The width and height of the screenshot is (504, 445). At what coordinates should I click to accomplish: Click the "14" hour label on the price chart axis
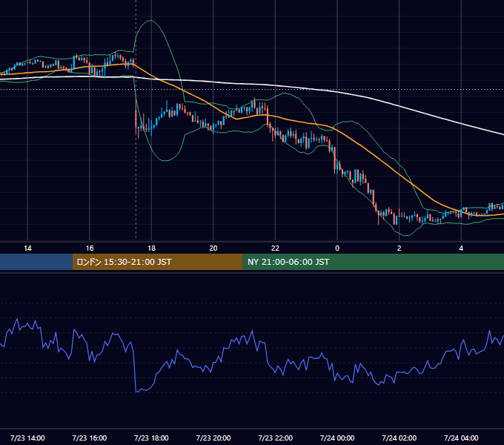coord(27,248)
